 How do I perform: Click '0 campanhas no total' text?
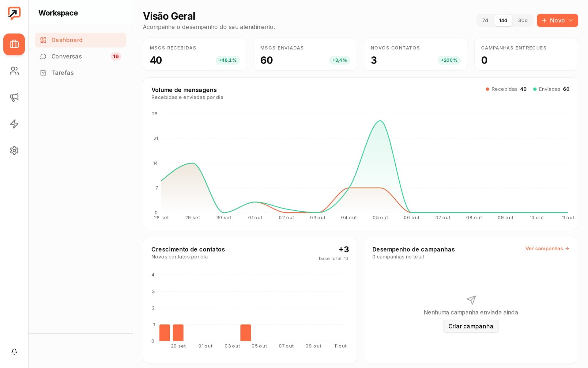pos(398,257)
